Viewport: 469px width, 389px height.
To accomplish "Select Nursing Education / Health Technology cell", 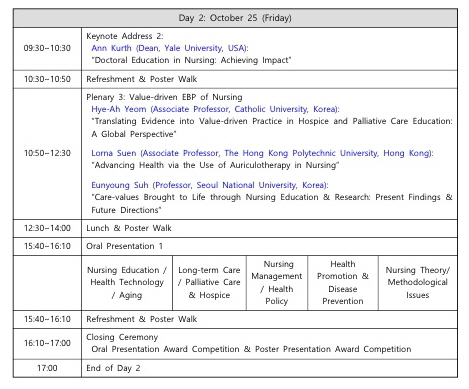I will pyautogui.click(x=127, y=283).
